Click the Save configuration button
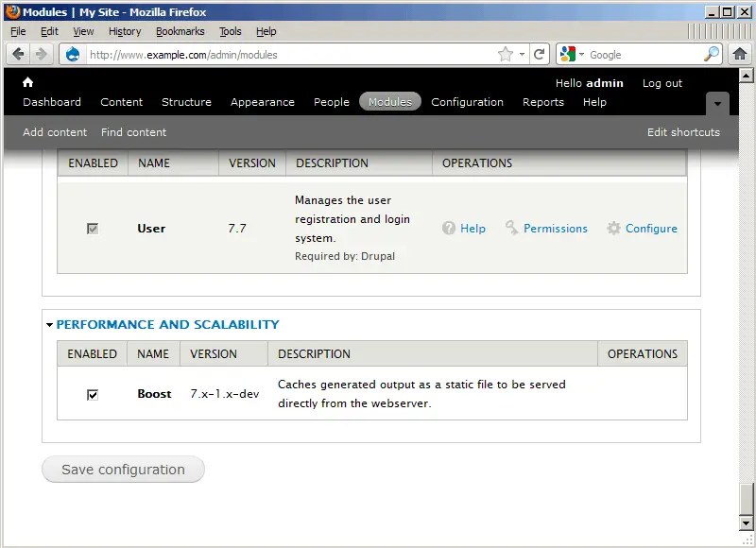 tap(124, 469)
